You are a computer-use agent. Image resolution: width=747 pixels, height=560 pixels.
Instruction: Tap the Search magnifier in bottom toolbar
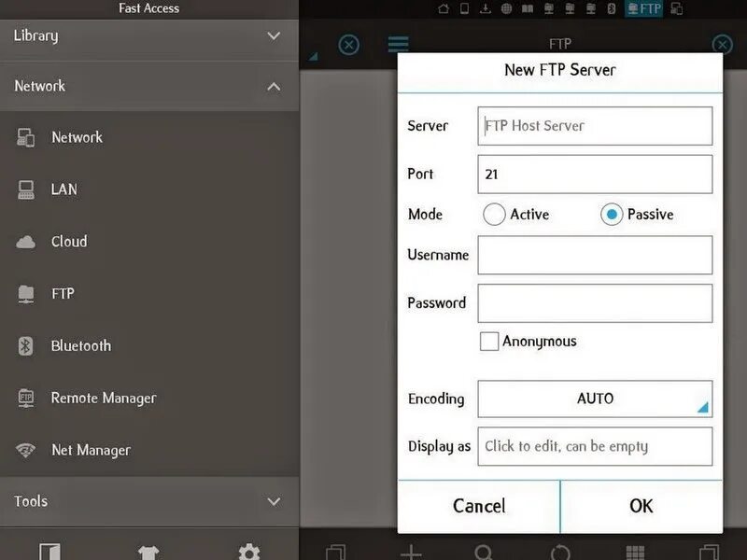[x=484, y=553]
